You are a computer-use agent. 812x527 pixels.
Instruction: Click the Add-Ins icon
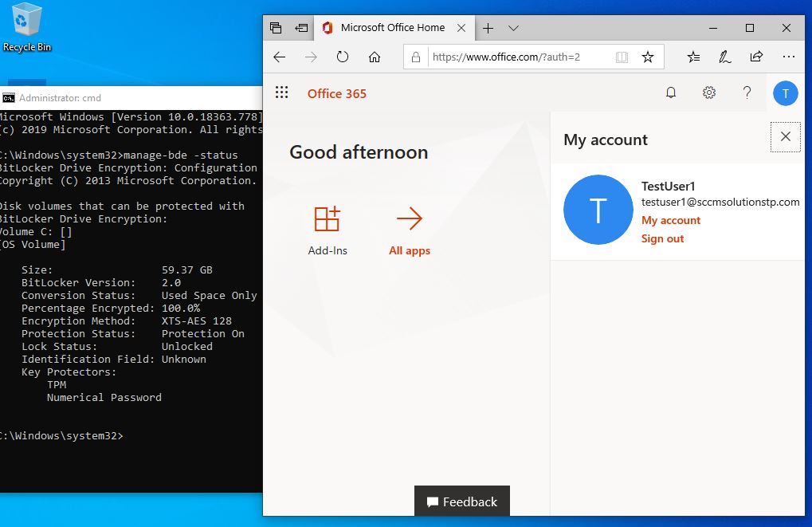tap(327, 220)
